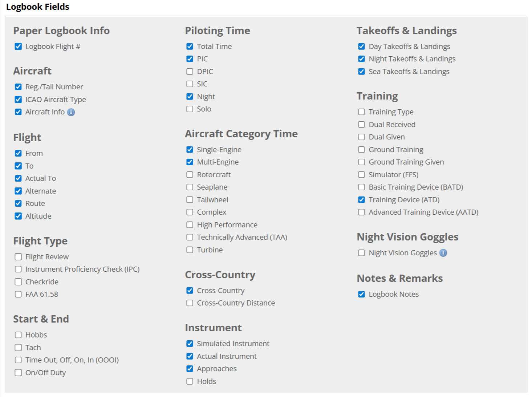Enable the Holds checkbox

[189, 381]
